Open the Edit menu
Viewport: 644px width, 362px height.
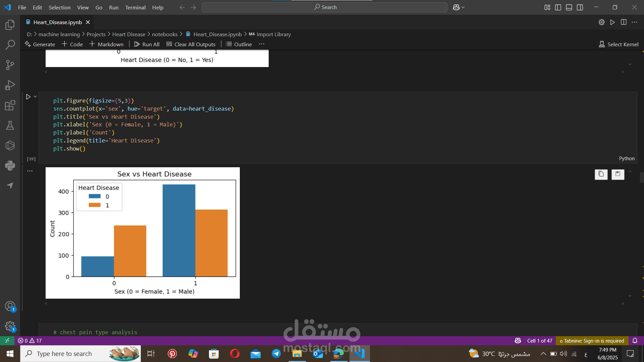pyautogui.click(x=37, y=7)
